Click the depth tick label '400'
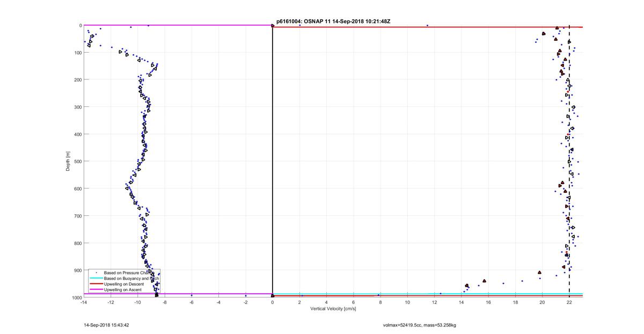644x334 pixels. coord(77,134)
